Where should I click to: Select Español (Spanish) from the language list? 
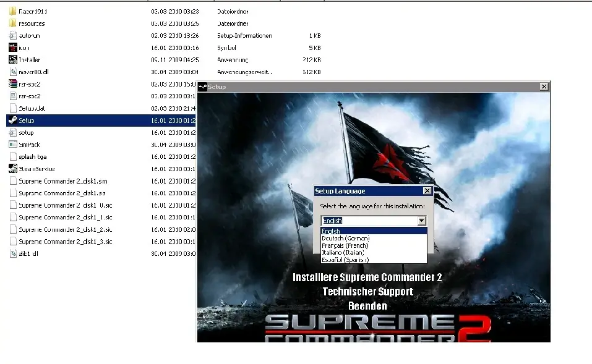coord(374,260)
